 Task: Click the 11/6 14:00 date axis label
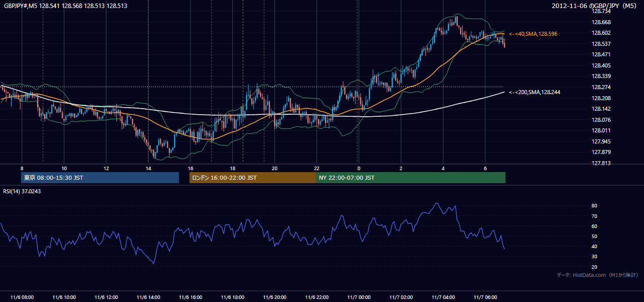148,297
